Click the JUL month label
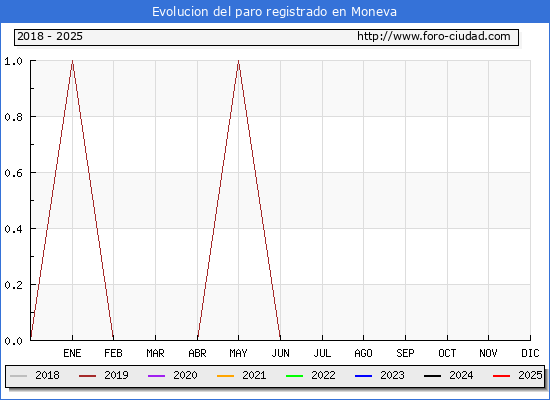This screenshot has width=550, height=400. tap(322, 353)
